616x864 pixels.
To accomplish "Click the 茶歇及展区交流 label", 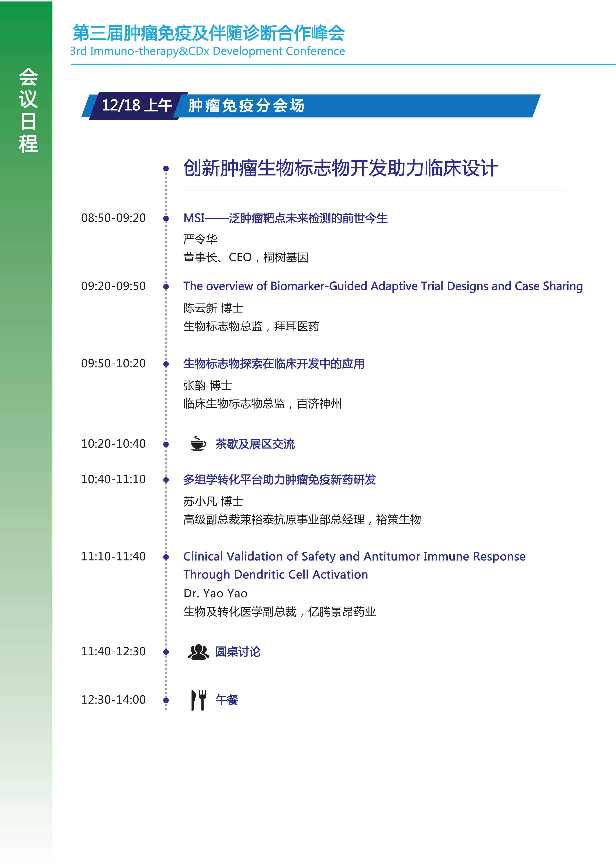I will [x=255, y=444].
